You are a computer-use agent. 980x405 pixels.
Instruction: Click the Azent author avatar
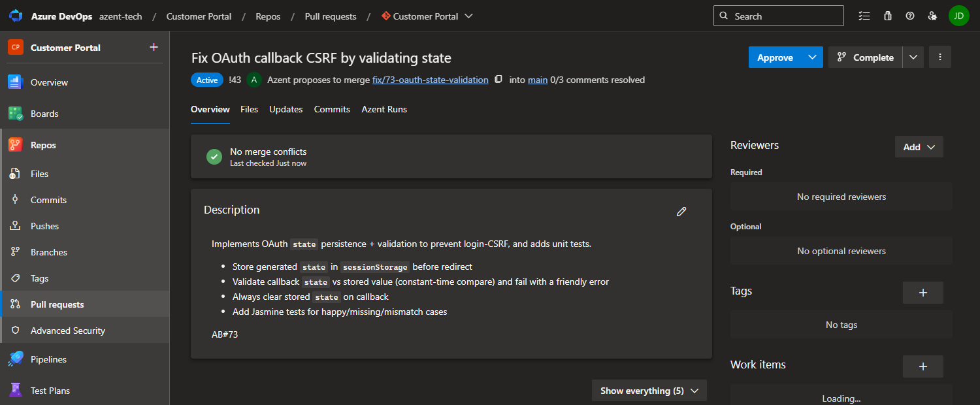coord(254,80)
